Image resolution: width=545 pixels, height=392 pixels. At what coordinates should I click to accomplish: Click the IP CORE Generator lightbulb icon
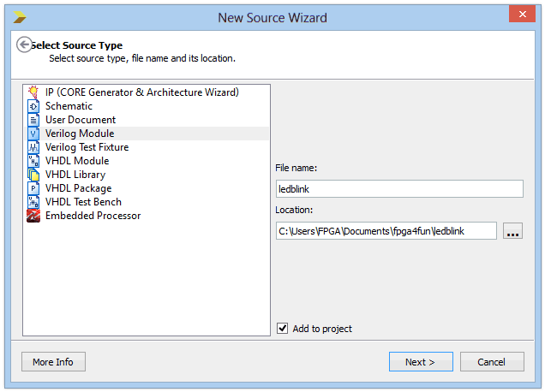tap(33, 92)
